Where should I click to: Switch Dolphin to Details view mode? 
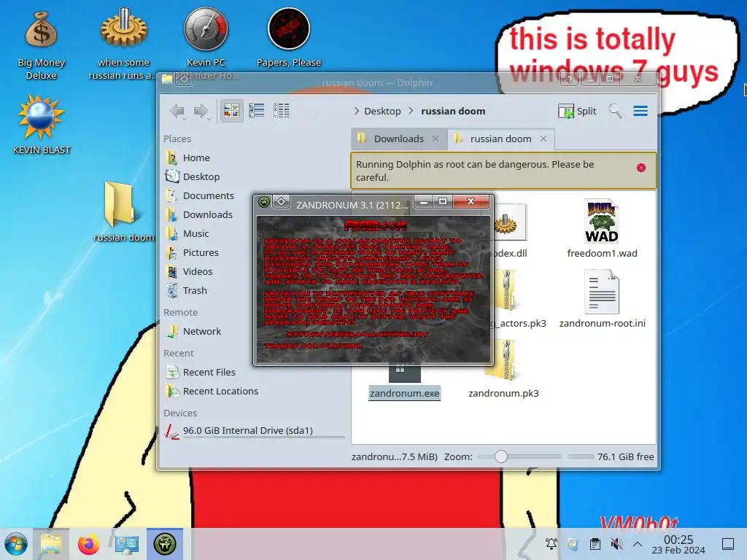tap(281, 111)
